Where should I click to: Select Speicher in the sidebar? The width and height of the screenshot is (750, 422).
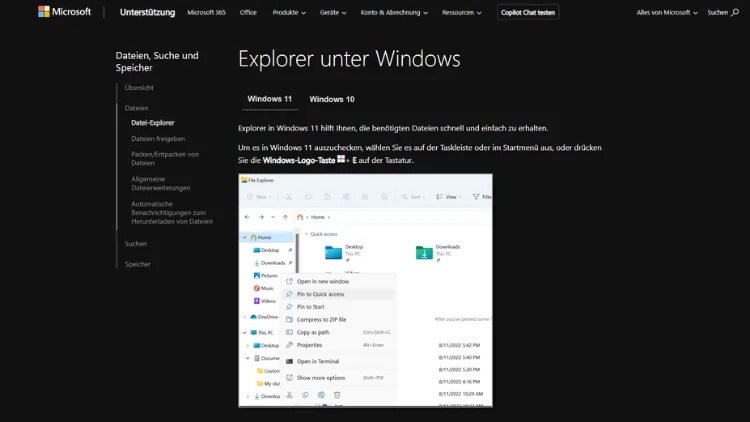pyautogui.click(x=138, y=264)
